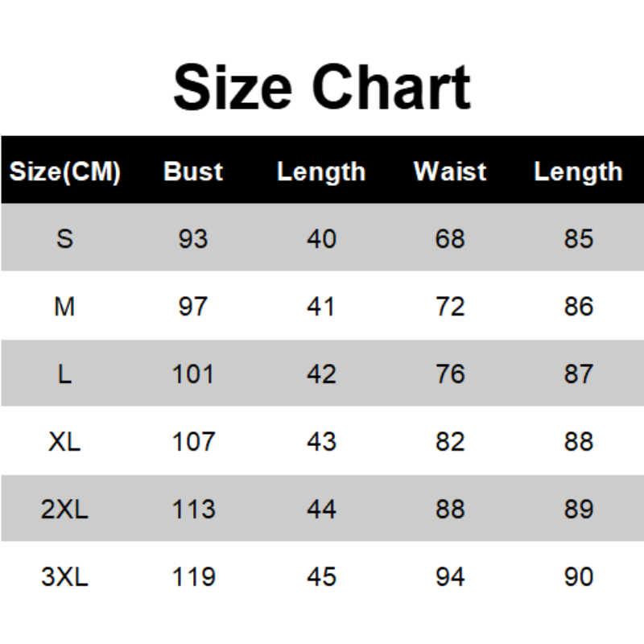Image resolution: width=644 pixels, height=644 pixels.
Task: Click bust value 119 for 3XL
Action: (x=193, y=577)
